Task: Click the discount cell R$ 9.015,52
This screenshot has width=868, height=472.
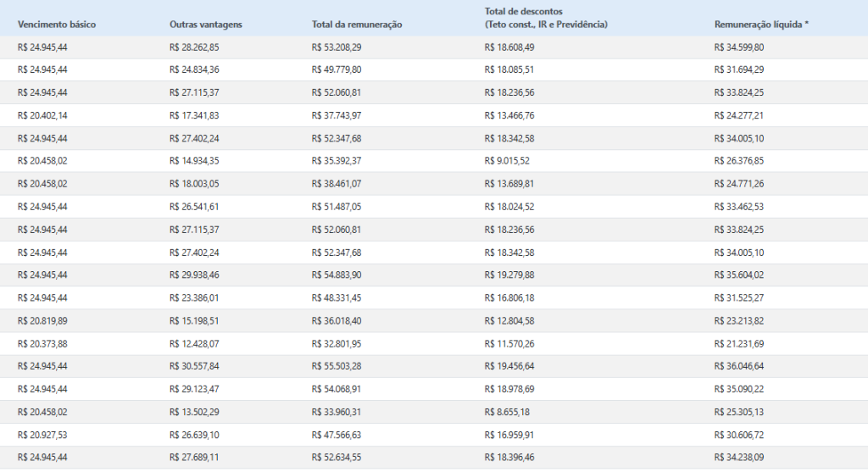Action: click(x=506, y=161)
